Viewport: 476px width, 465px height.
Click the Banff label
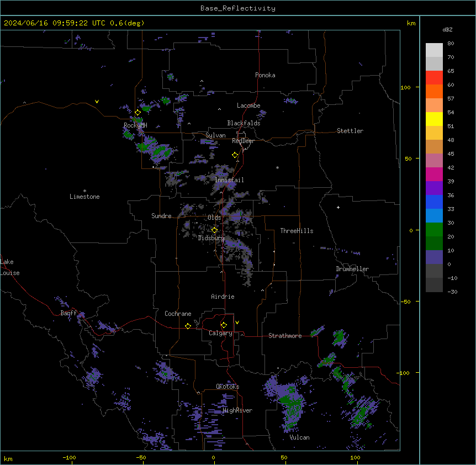[68, 313]
